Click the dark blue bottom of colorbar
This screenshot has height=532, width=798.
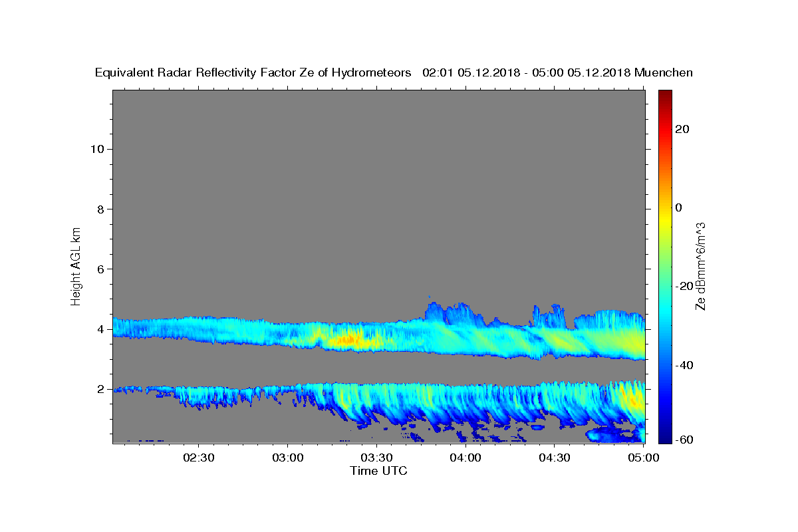pos(665,438)
